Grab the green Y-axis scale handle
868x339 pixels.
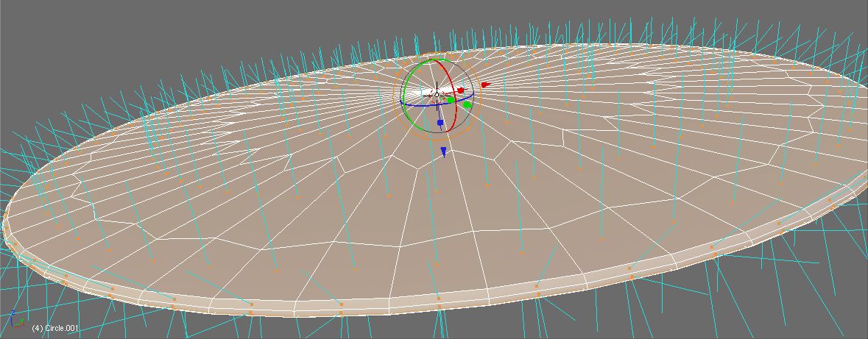pyautogui.click(x=451, y=99)
